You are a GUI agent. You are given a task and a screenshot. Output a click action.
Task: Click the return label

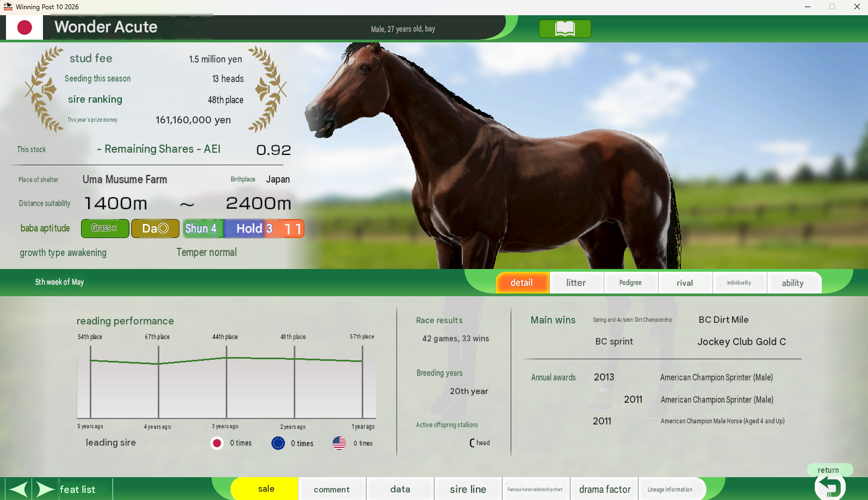[x=828, y=470]
